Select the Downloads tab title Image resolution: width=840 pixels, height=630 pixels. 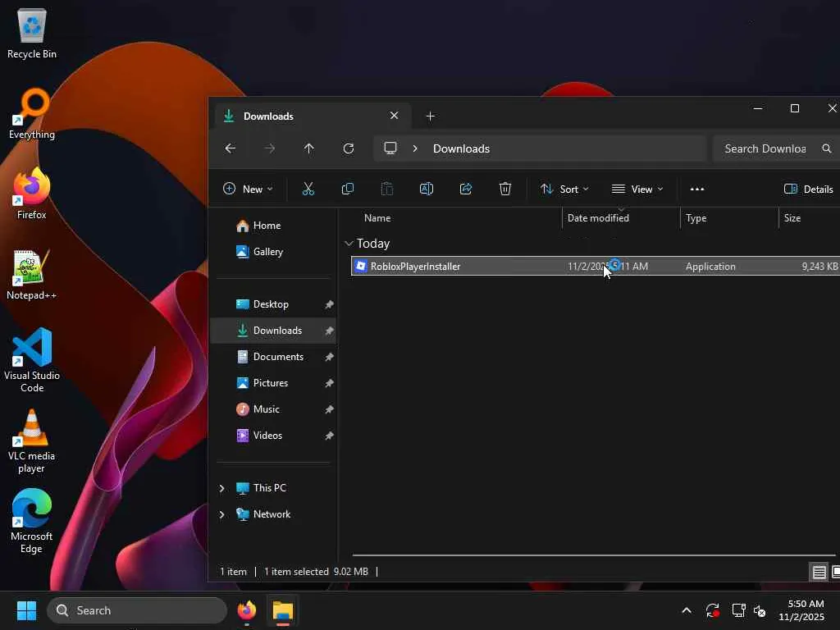[268, 116]
